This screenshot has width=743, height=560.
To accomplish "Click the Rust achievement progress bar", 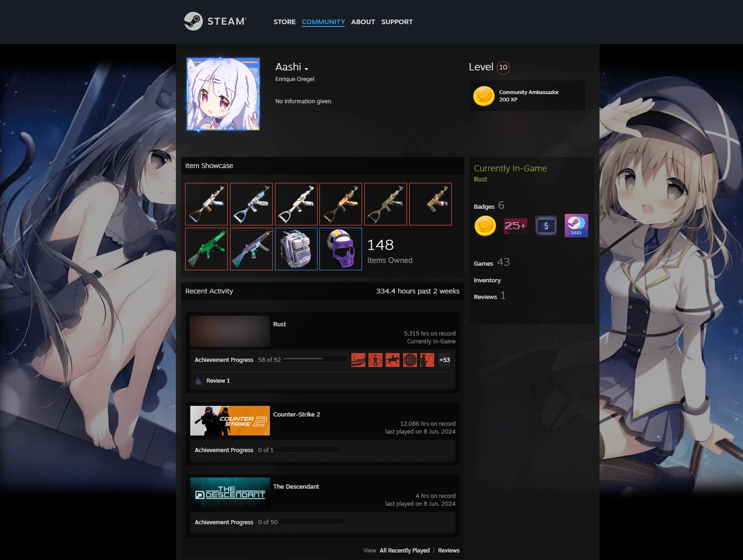I will tap(315, 359).
